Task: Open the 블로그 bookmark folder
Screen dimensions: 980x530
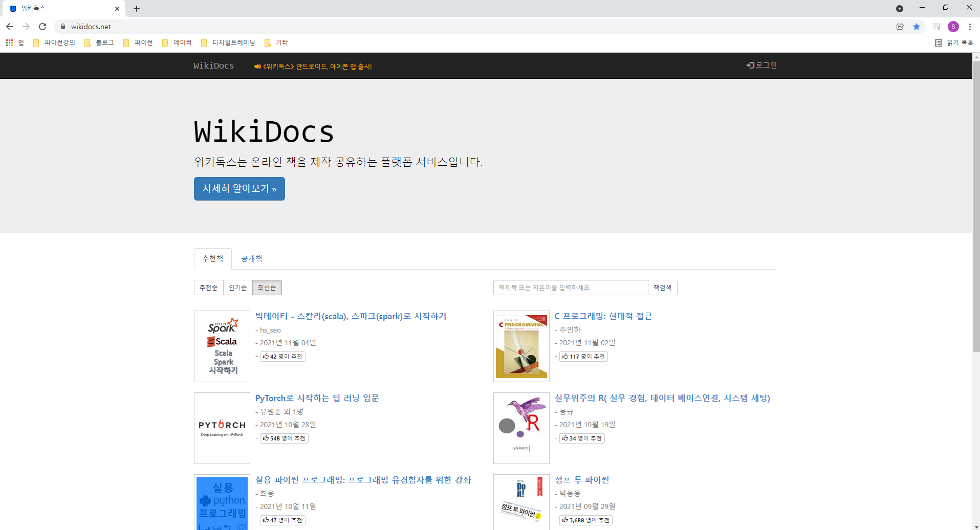Action: tap(99, 42)
